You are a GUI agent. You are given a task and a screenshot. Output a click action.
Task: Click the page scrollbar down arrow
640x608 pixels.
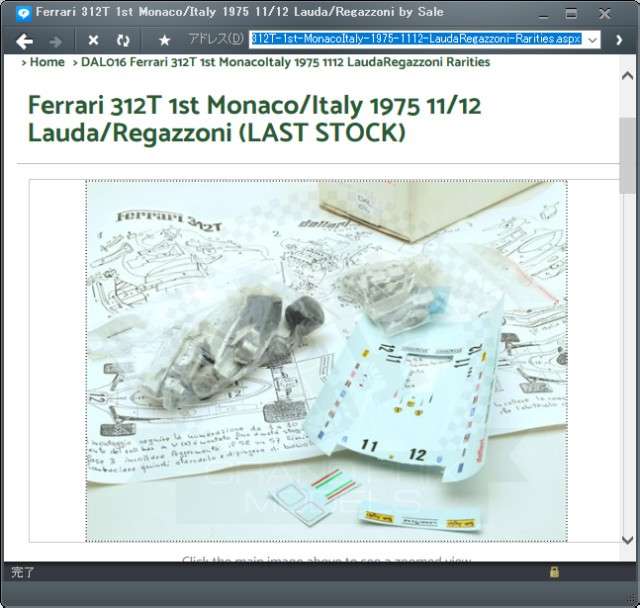(627, 540)
